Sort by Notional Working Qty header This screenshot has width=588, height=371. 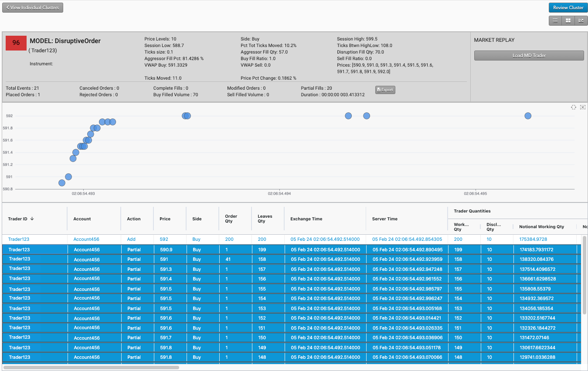tap(542, 226)
